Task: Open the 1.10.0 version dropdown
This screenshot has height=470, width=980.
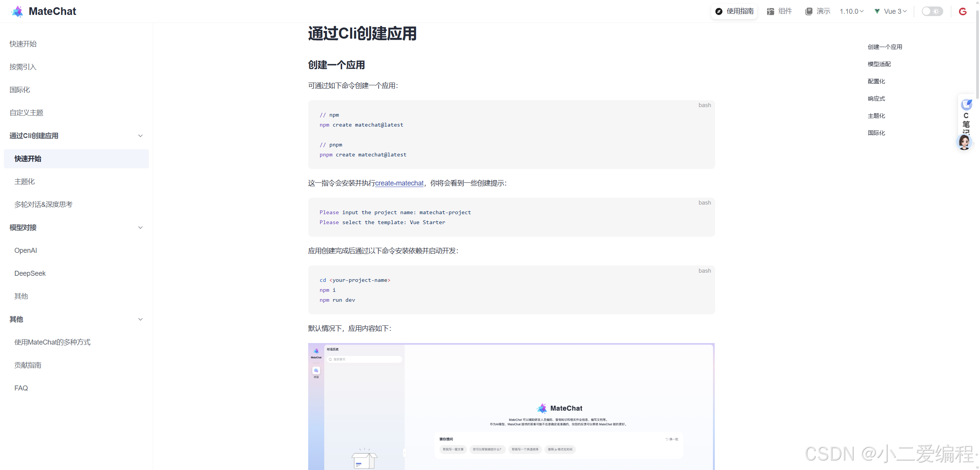Action: (851, 11)
